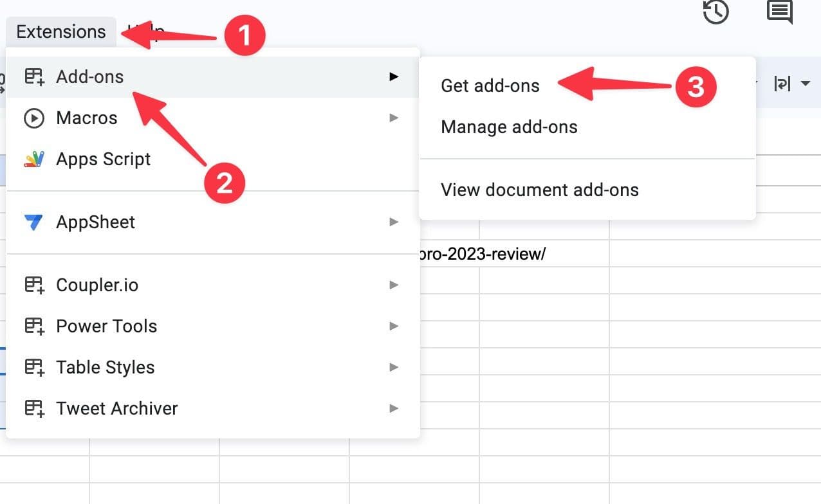Click the Apps Script colorful icon

(x=33, y=159)
